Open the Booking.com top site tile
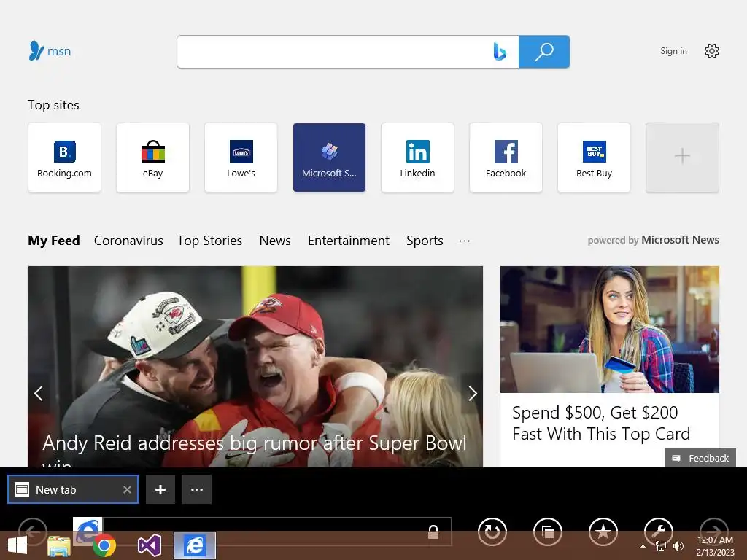The width and height of the screenshot is (747, 560). (x=64, y=157)
